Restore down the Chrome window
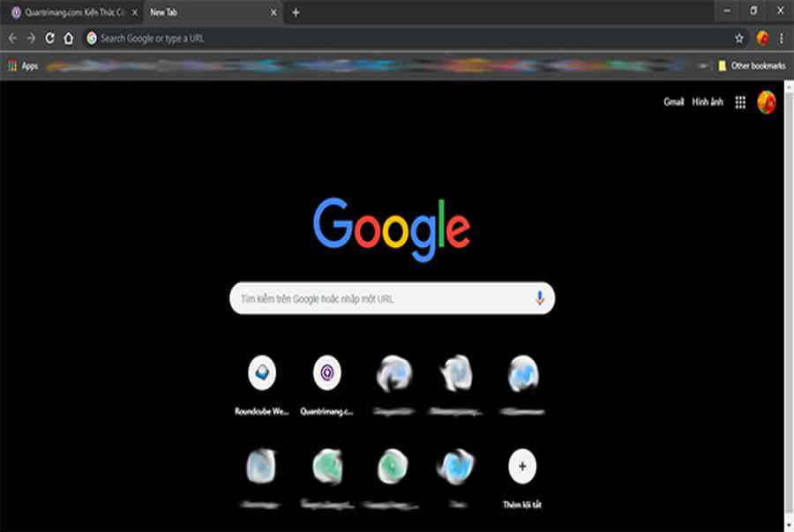This screenshot has width=794, height=532. click(753, 11)
